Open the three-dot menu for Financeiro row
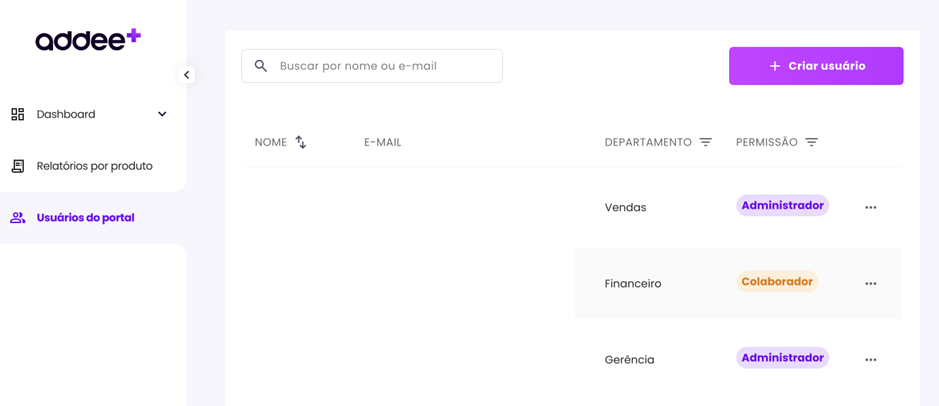The width and height of the screenshot is (939, 406). pos(871,283)
